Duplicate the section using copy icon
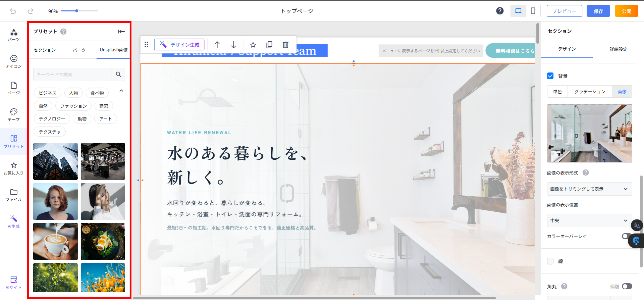Screen dimensions: 644x300 (x=269, y=45)
